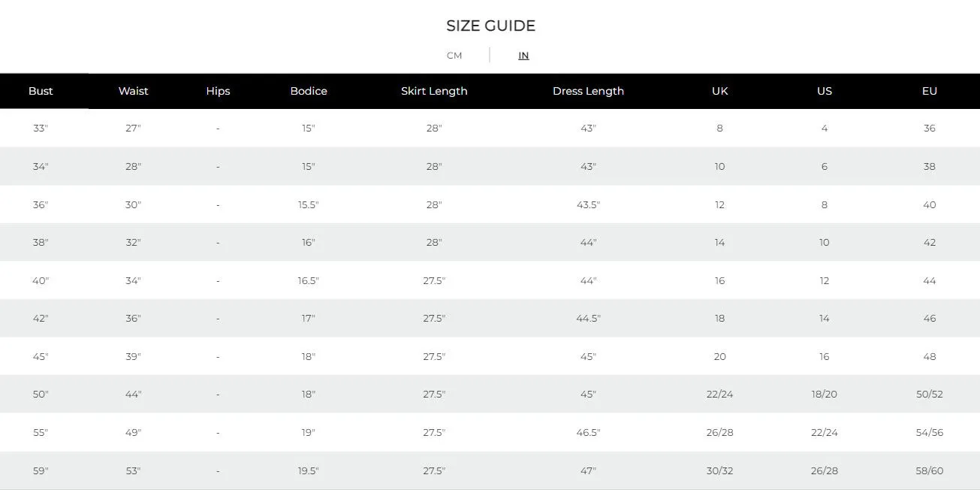This screenshot has width=980, height=490.
Task: Click the Skirt Length column header
Action: pos(434,91)
